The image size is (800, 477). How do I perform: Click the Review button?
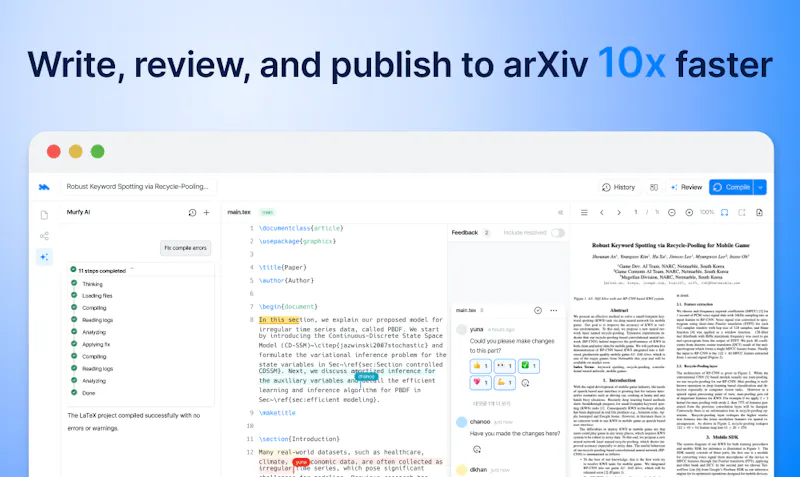(686, 187)
